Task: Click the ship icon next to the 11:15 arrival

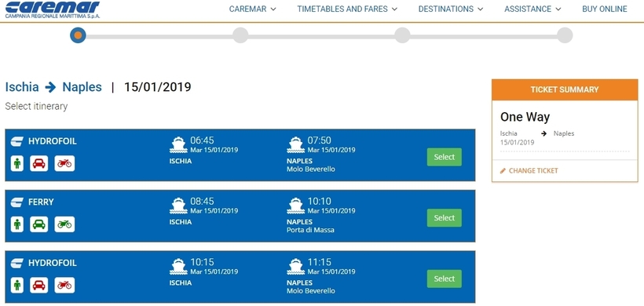Action: [x=296, y=267]
